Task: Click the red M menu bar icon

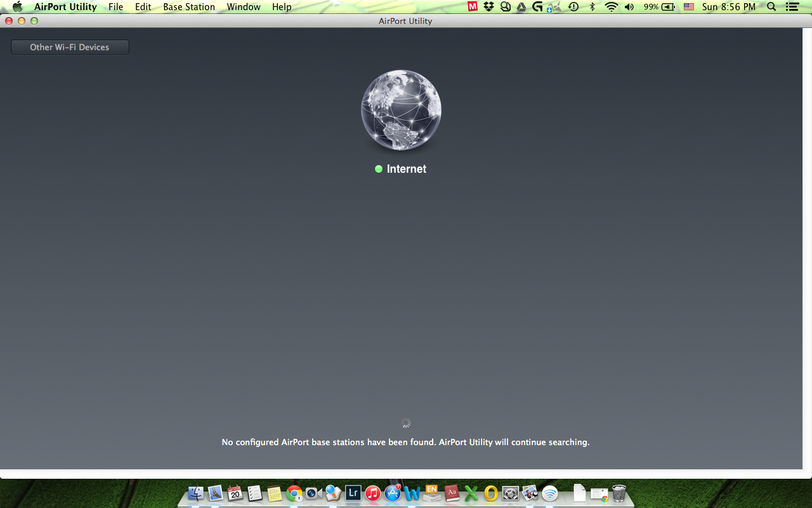Action: [x=473, y=7]
